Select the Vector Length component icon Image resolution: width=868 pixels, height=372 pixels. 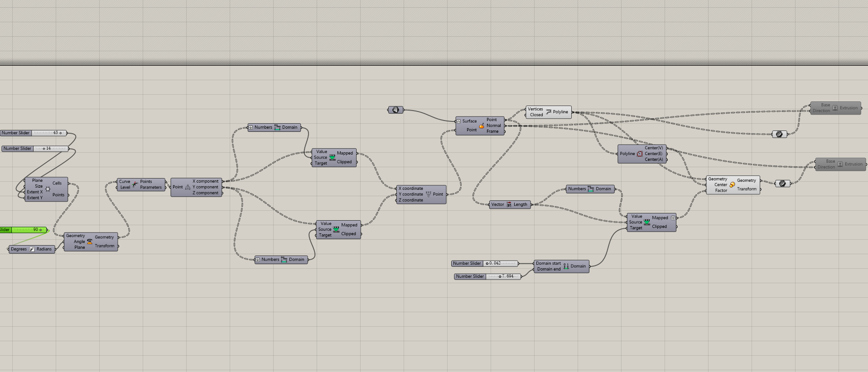click(509, 204)
